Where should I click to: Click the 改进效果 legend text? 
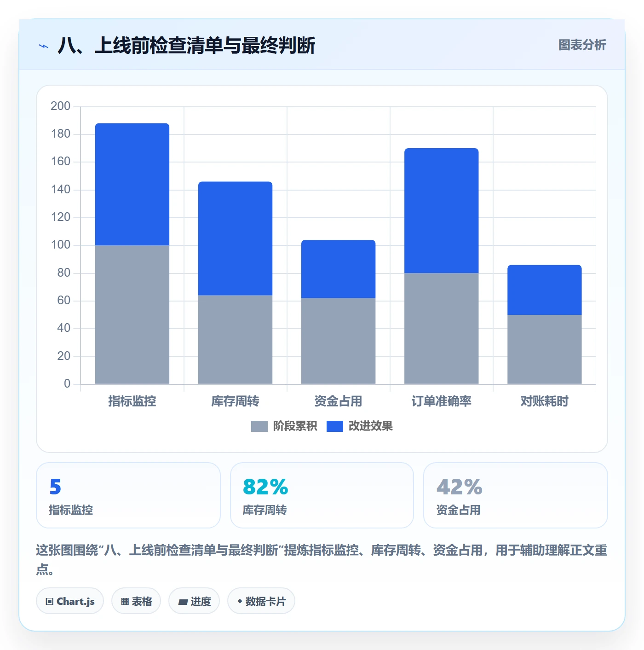(370, 426)
